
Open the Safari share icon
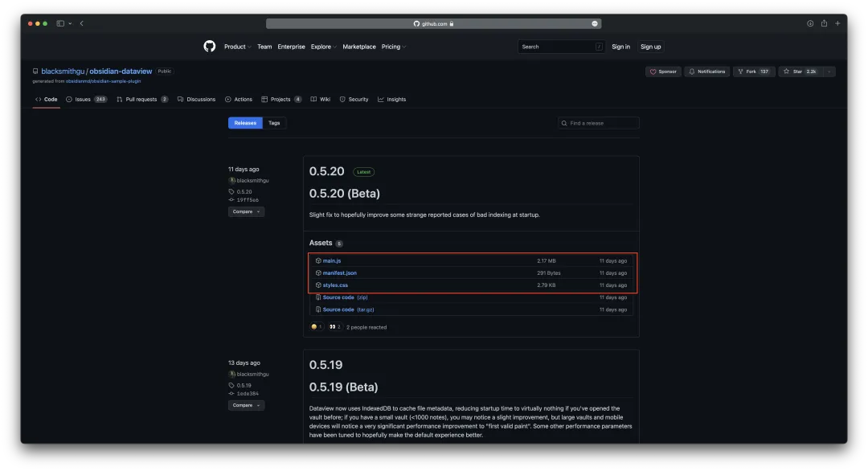tap(825, 23)
